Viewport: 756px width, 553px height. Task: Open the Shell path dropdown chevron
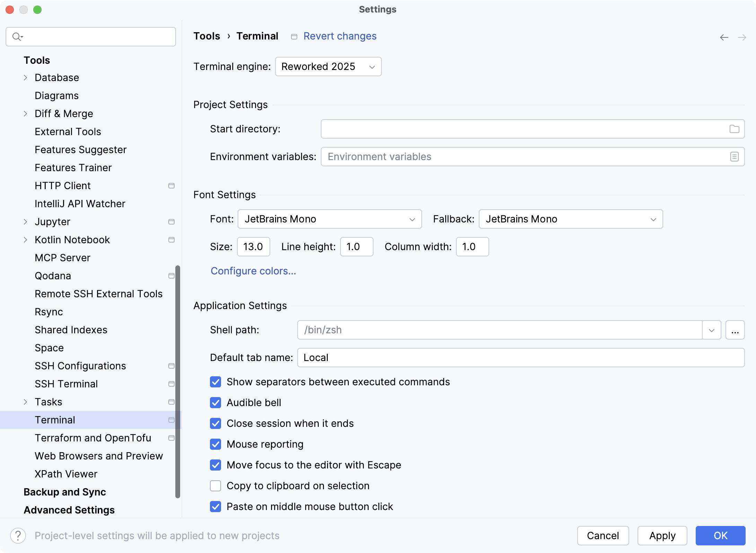[x=712, y=330]
